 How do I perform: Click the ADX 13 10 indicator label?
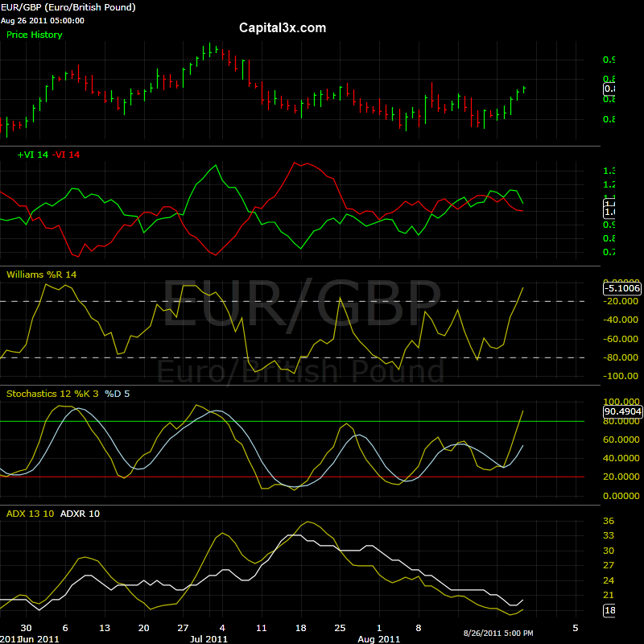click(30, 514)
